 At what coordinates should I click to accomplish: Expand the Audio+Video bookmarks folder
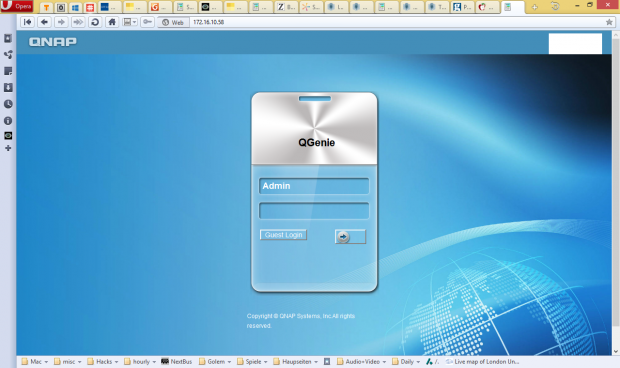[x=361, y=362]
